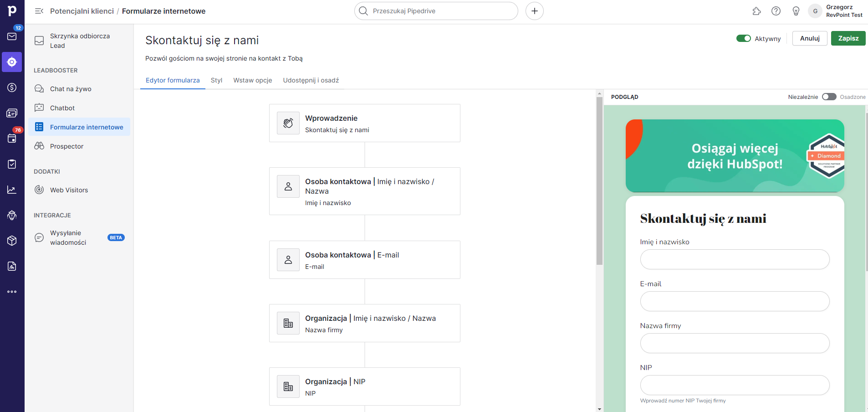The image size is (868, 412).
Task: Click the hint Wprowadź numer NIP Twojej firmy
Action: coord(683,401)
